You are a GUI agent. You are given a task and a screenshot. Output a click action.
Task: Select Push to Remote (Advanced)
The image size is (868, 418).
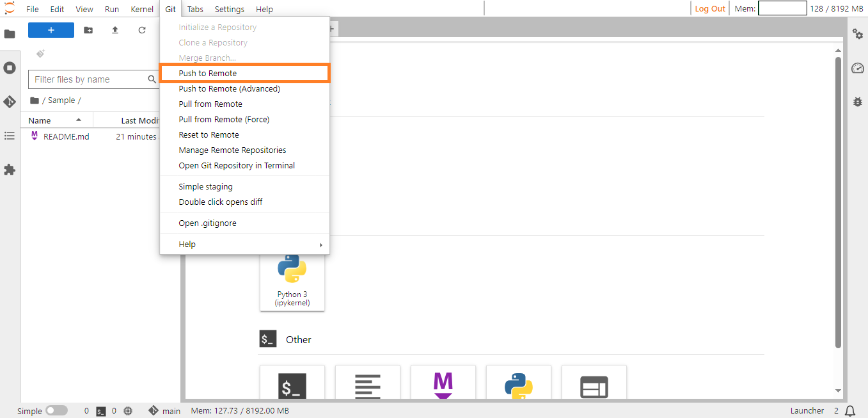tap(244, 89)
